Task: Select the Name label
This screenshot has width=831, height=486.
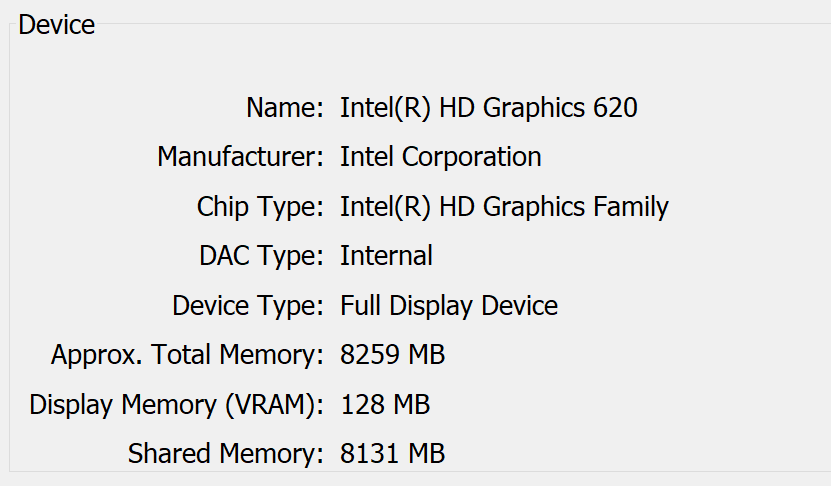Action: [x=285, y=108]
